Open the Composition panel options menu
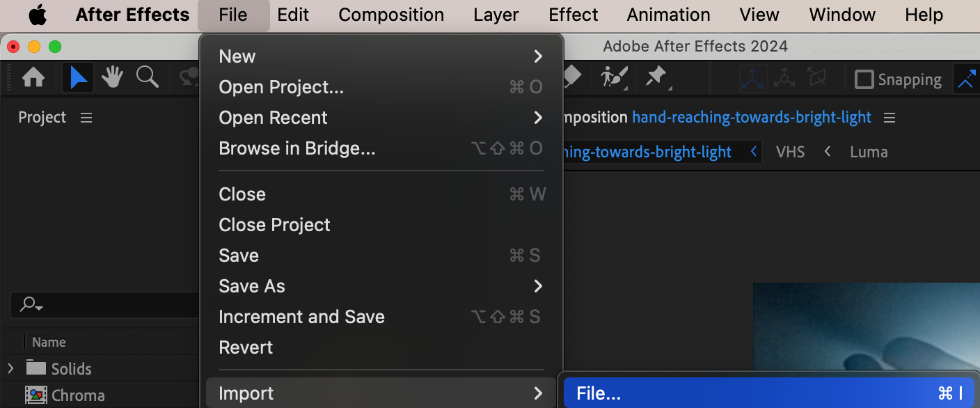The image size is (980, 408). [x=890, y=118]
